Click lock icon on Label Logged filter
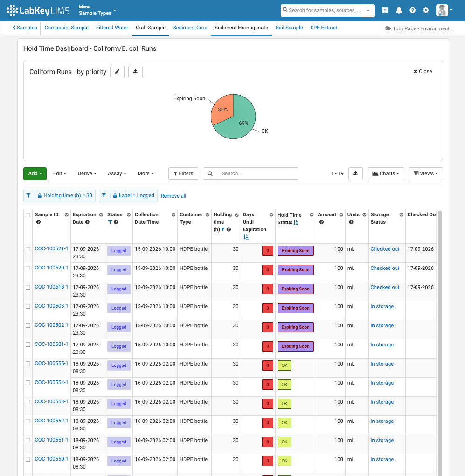Screen dimensions: 465x476 (x=115, y=196)
